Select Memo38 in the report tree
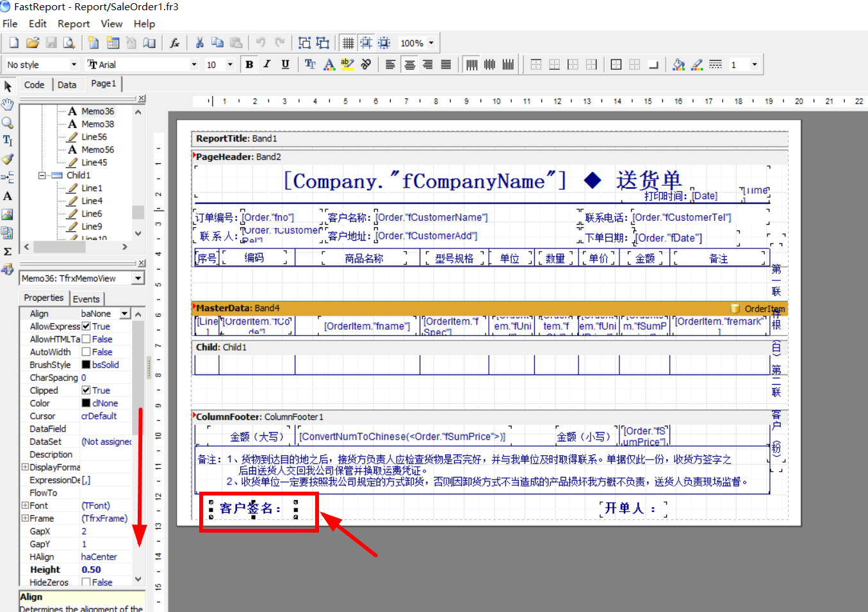The width and height of the screenshot is (868, 612). pyautogui.click(x=97, y=124)
